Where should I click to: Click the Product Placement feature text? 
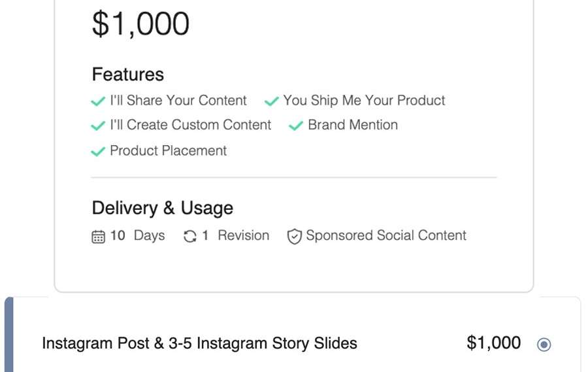pos(169,150)
